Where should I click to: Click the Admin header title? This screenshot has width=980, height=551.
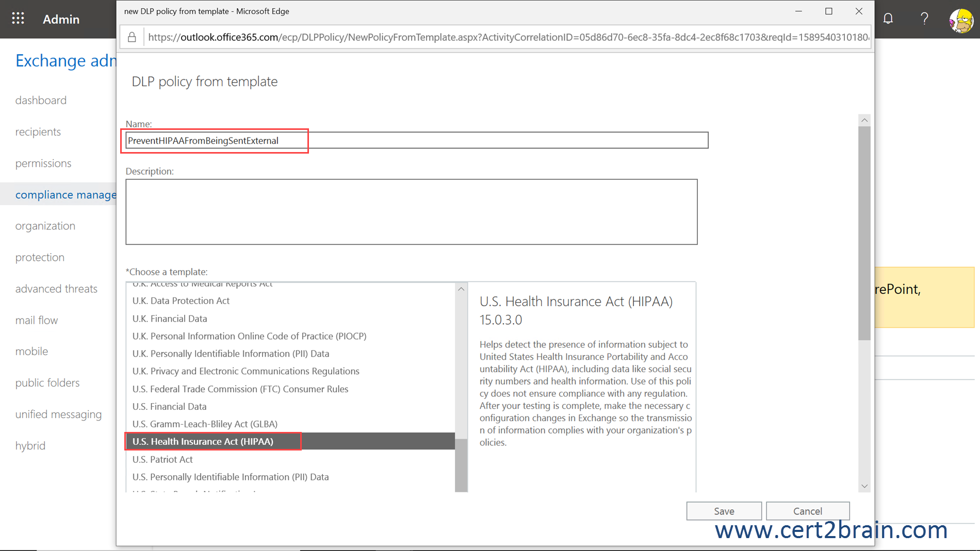pyautogui.click(x=61, y=19)
